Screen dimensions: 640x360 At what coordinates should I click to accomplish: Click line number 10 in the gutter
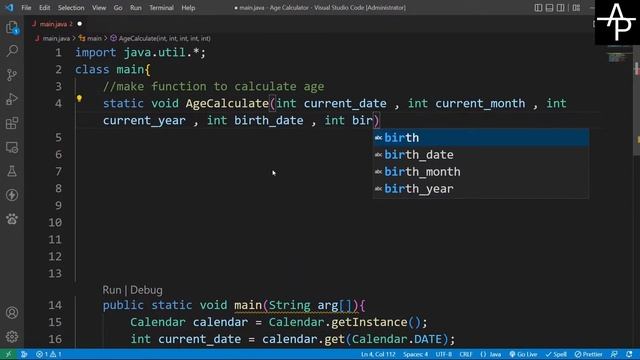(55, 222)
